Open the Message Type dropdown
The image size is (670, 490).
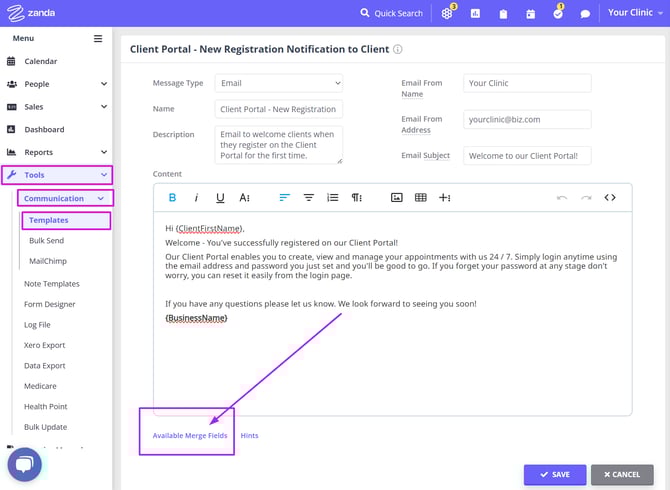point(279,83)
